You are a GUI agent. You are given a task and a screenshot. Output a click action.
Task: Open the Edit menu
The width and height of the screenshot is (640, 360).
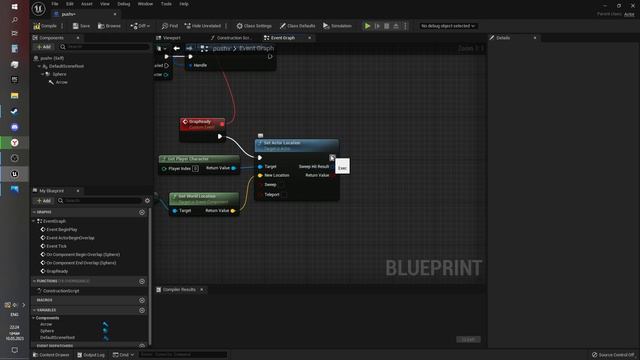tap(70, 4)
